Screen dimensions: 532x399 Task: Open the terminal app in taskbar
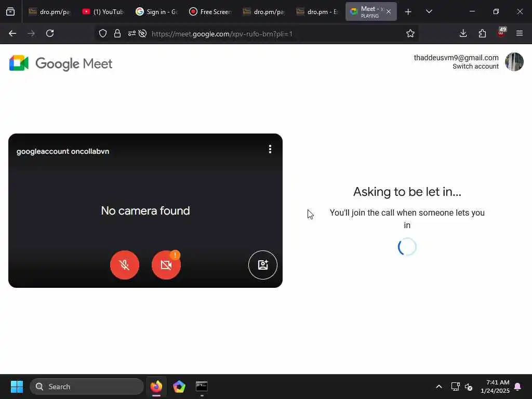click(202, 387)
